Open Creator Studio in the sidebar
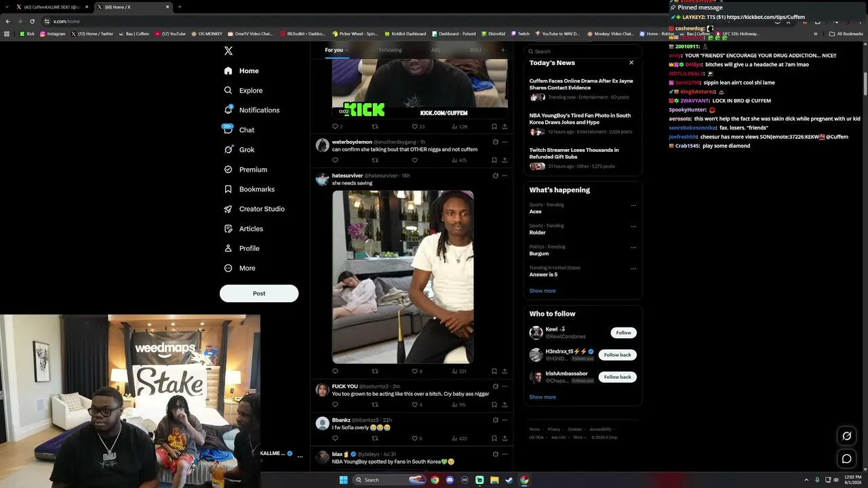Image resolution: width=868 pixels, height=488 pixels. pos(254,209)
